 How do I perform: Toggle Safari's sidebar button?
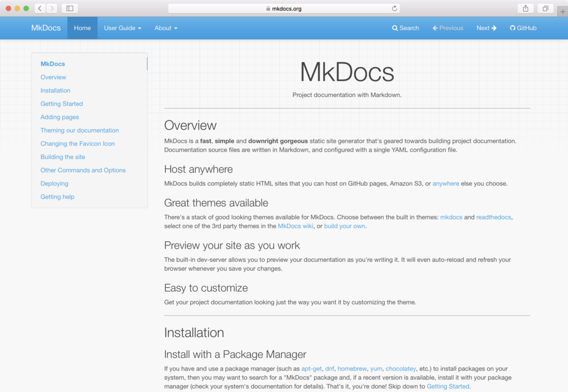click(70, 8)
